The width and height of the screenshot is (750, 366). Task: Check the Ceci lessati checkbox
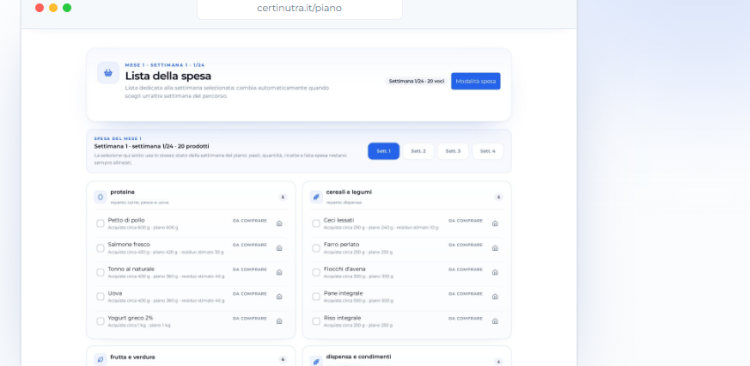tap(316, 223)
